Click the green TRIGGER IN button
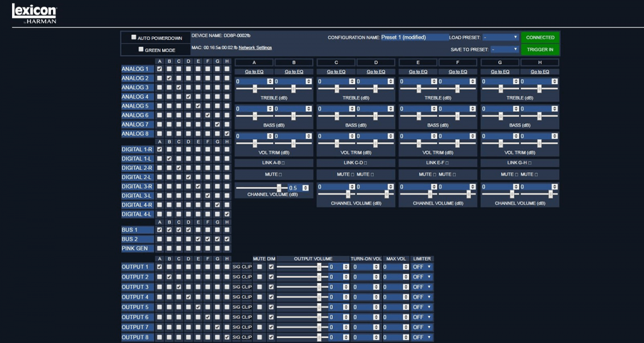This screenshot has width=644, height=343. [x=540, y=49]
